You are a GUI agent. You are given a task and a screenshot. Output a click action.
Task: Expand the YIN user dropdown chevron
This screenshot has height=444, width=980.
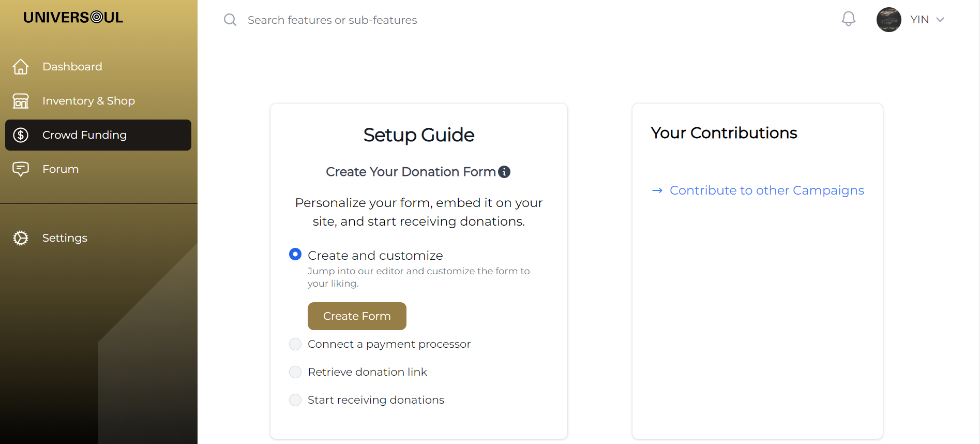(x=940, y=20)
